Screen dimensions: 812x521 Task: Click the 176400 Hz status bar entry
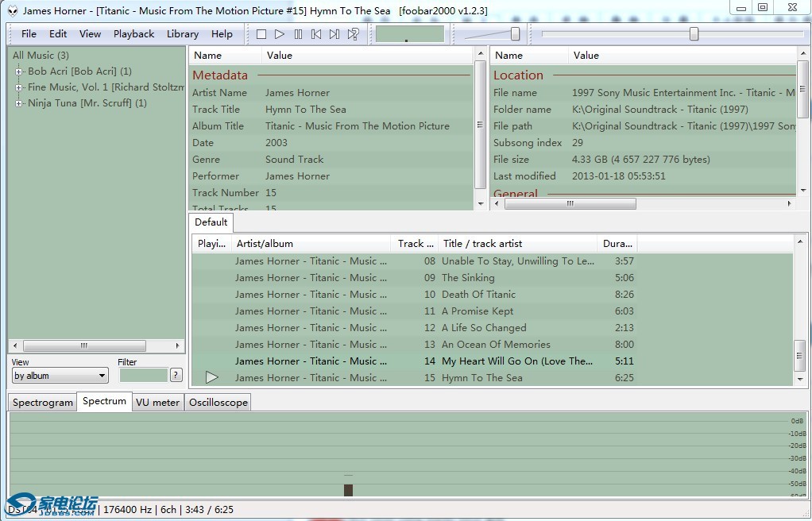pyautogui.click(x=127, y=510)
